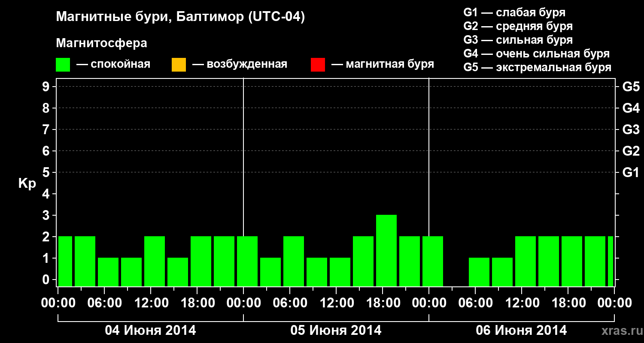Click the Kp axis value 0
The width and height of the screenshot is (644, 343).
pyautogui.click(x=47, y=280)
